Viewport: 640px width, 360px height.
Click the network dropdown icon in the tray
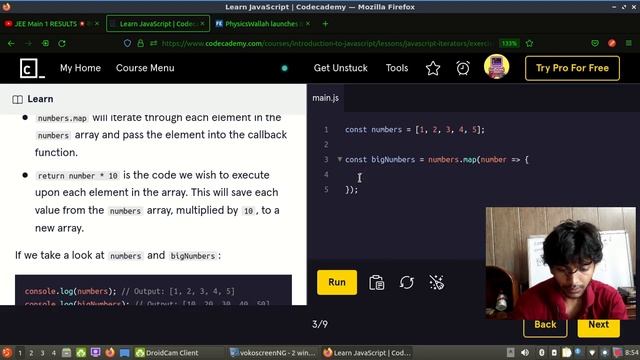[x=592, y=352]
